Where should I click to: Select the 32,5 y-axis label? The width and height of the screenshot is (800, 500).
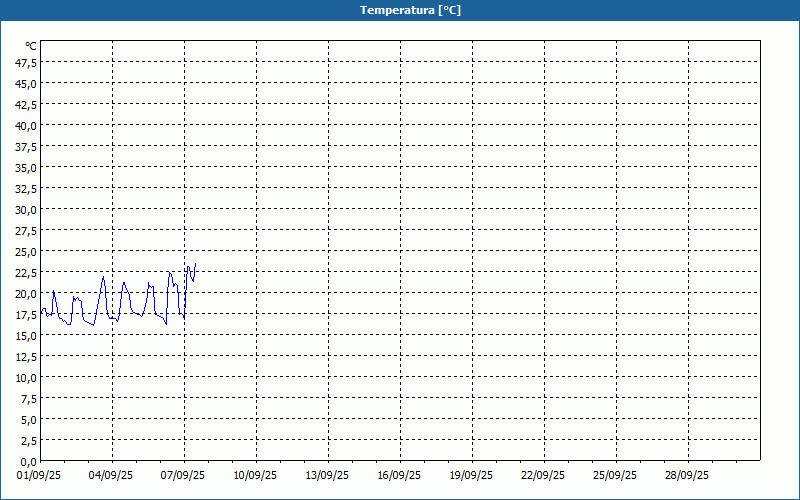coord(27,189)
